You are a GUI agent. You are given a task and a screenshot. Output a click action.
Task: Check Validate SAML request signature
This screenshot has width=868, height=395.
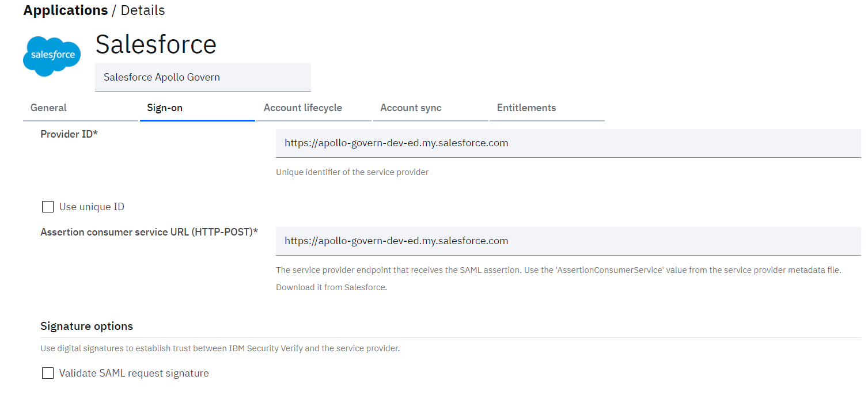[x=48, y=373]
